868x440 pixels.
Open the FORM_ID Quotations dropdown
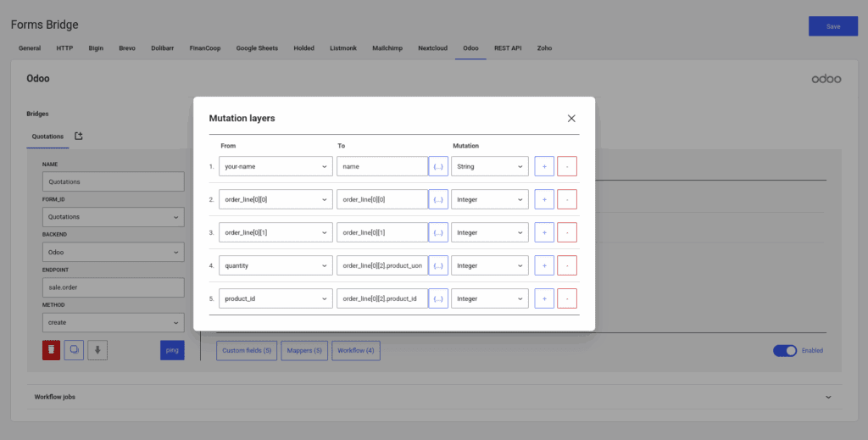[114, 217]
